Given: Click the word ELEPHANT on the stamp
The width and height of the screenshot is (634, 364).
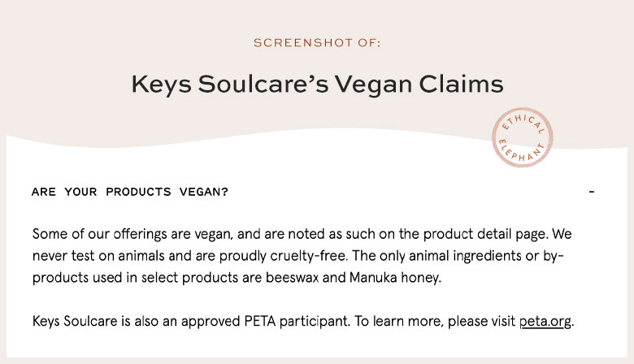Looking at the screenshot, I should tap(521, 151).
